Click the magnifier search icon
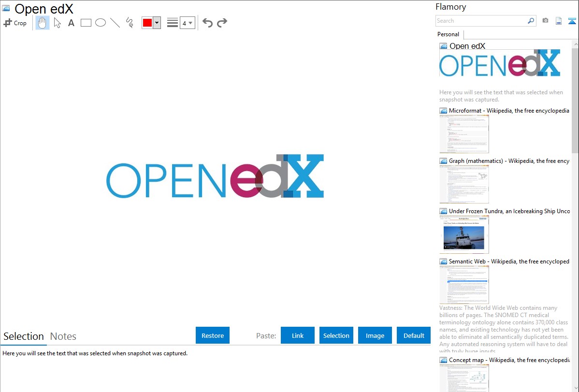Screen dimensions: 579x392 [x=531, y=21]
